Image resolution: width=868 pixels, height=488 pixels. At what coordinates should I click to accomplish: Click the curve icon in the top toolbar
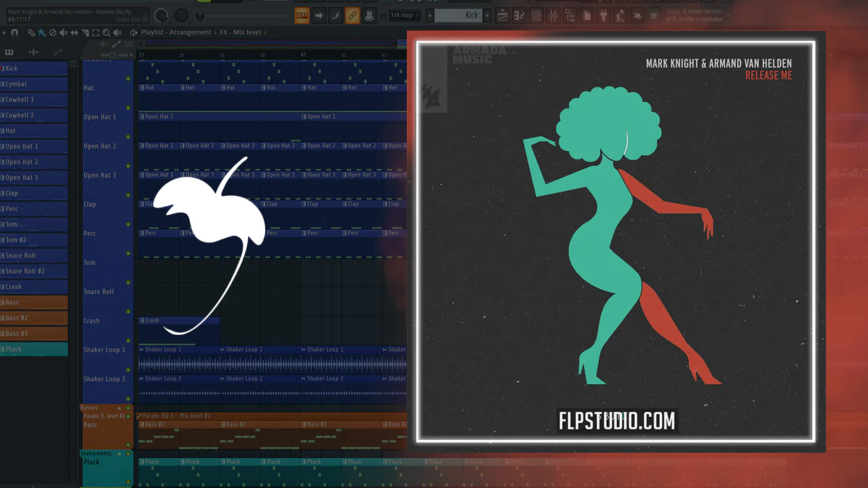[336, 15]
